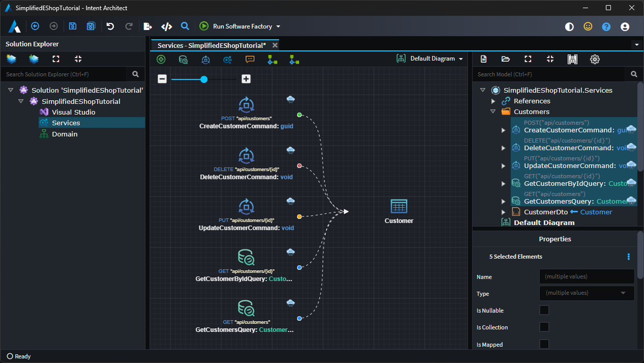Click expand-all icon in Solution Explorer
This screenshot has width=644, height=363.
point(56,59)
